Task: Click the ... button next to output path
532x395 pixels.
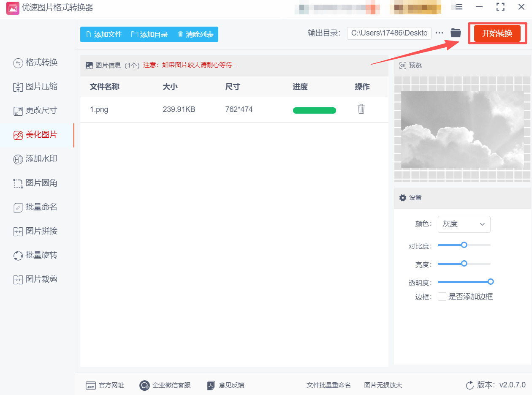Action: 439,33
